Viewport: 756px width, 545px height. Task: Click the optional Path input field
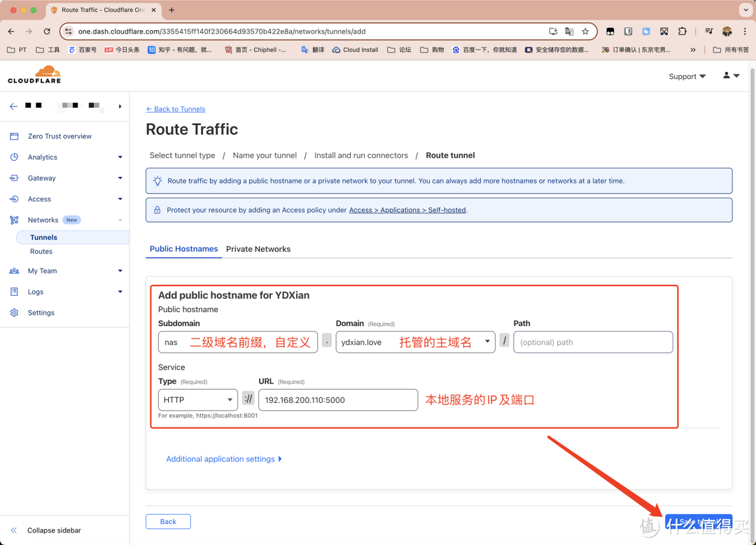tap(593, 342)
